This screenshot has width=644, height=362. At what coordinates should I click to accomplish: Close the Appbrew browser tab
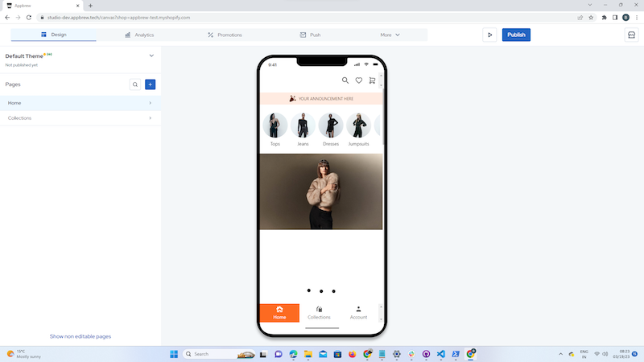tap(77, 6)
